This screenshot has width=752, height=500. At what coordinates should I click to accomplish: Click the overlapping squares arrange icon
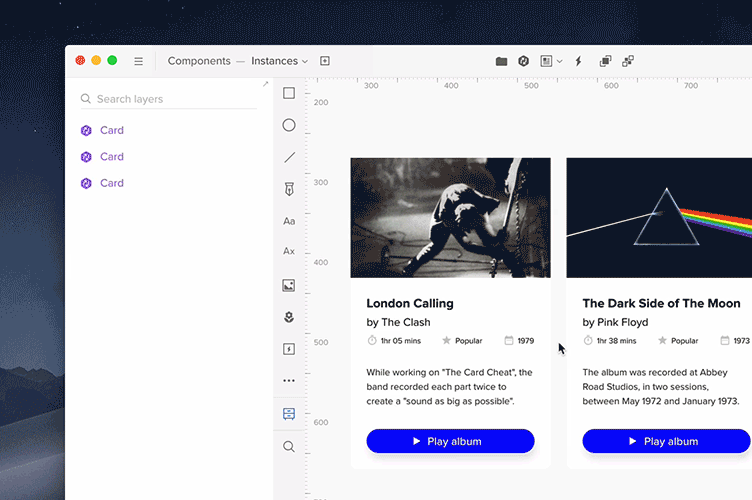(x=605, y=61)
